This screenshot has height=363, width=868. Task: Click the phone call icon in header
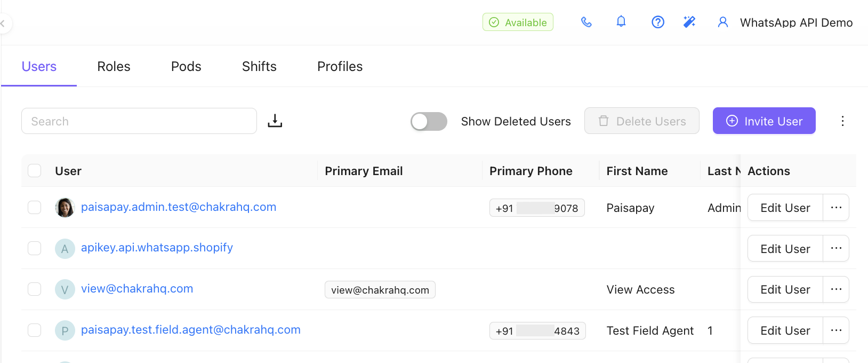click(x=586, y=22)
